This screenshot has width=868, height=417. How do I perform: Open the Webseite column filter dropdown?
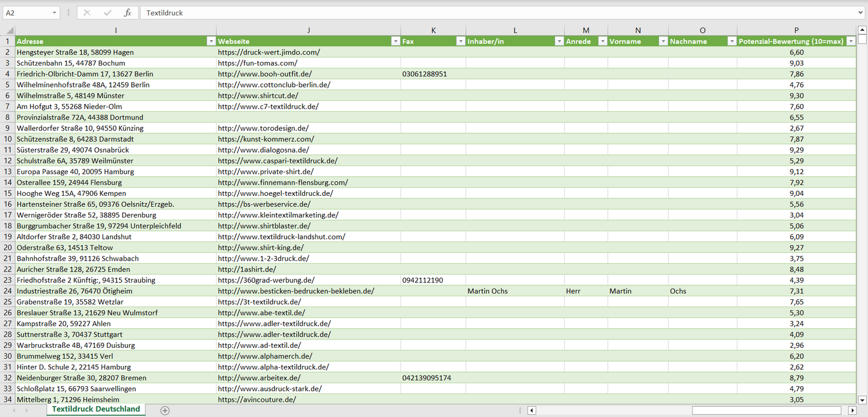click(395, 41)
